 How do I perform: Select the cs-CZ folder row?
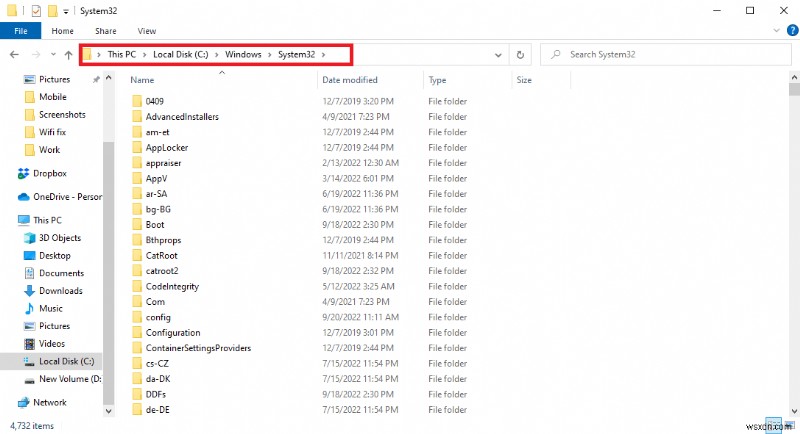(300, 364)
